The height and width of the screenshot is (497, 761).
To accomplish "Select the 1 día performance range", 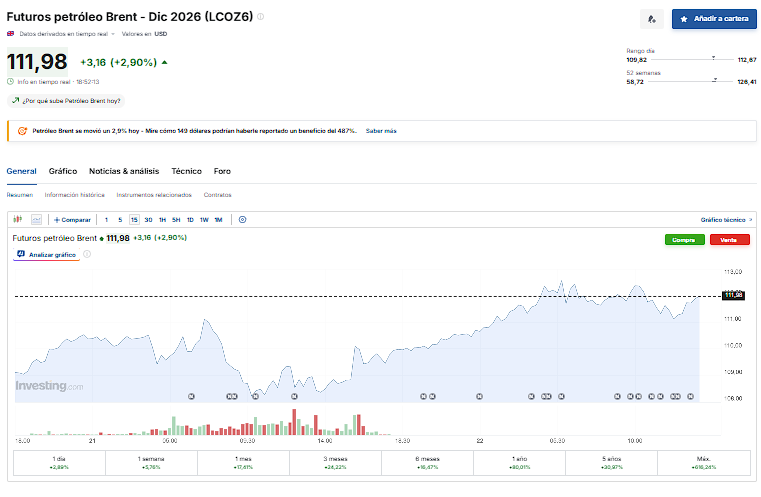I will click(59, 463).
